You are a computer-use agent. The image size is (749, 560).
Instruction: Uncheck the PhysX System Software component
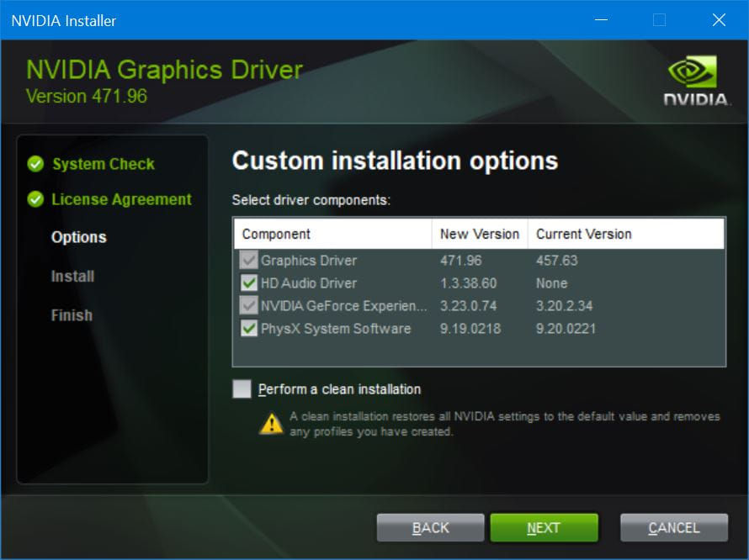[248, 329]
